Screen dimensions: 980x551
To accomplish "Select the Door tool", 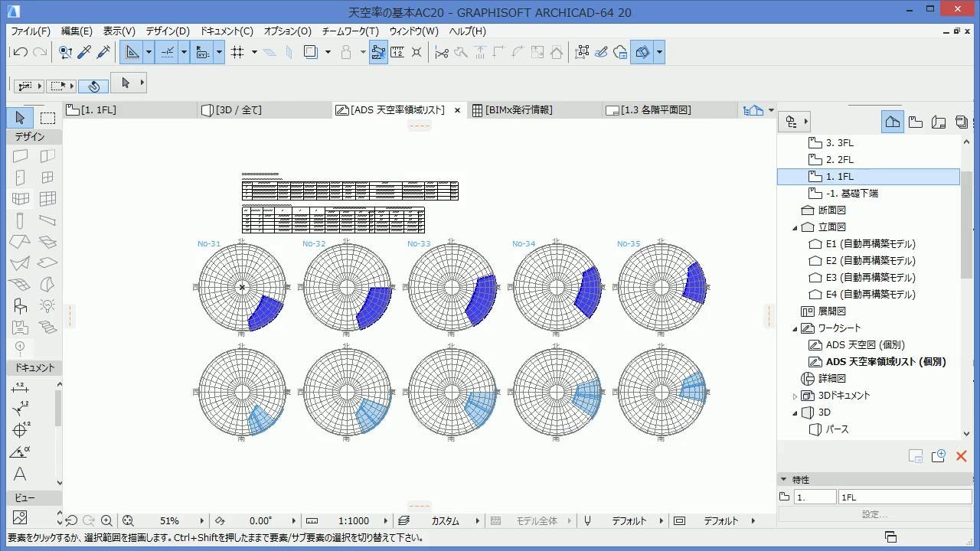I will tap(20, 178).
